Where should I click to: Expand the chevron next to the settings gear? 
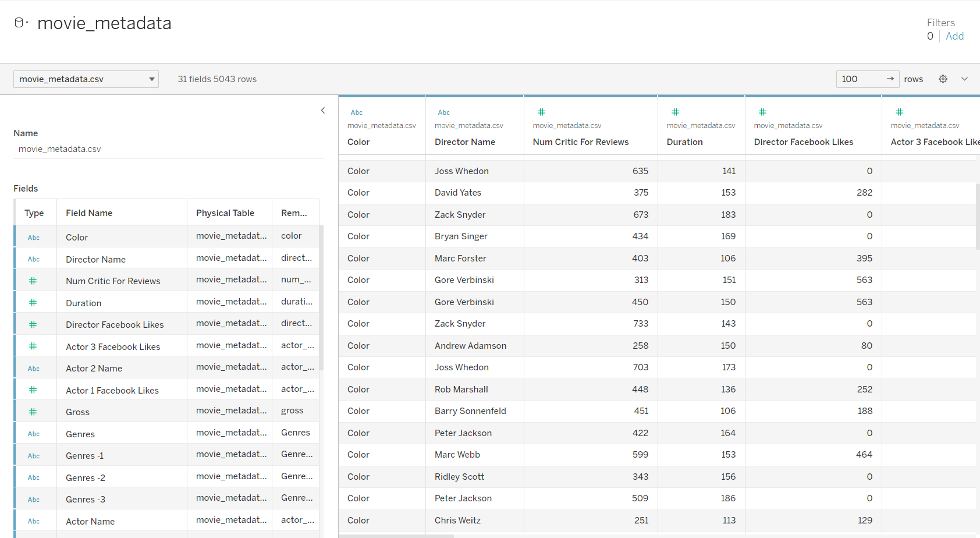point(965,79)
